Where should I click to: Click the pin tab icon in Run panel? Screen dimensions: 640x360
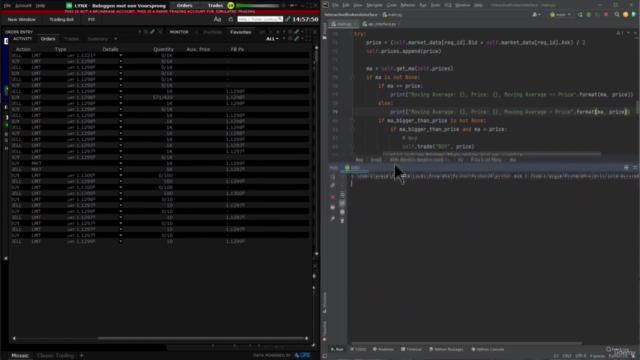(333, 219)
